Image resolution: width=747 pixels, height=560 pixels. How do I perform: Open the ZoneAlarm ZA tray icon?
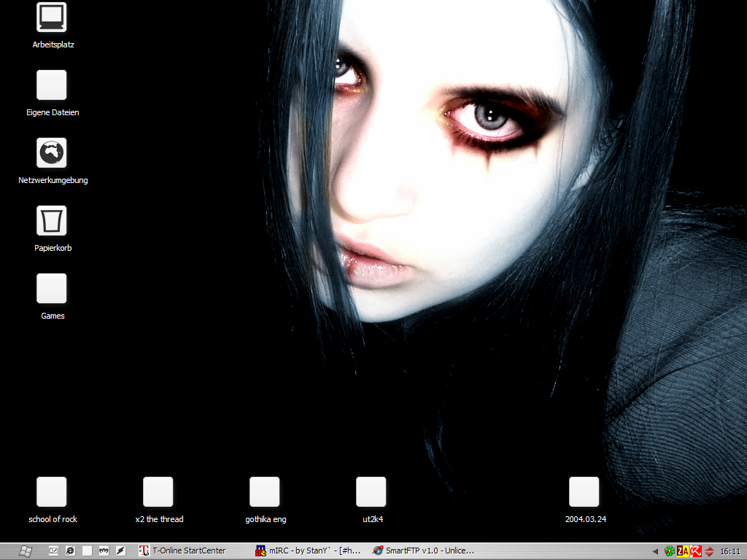coord(683,551)
